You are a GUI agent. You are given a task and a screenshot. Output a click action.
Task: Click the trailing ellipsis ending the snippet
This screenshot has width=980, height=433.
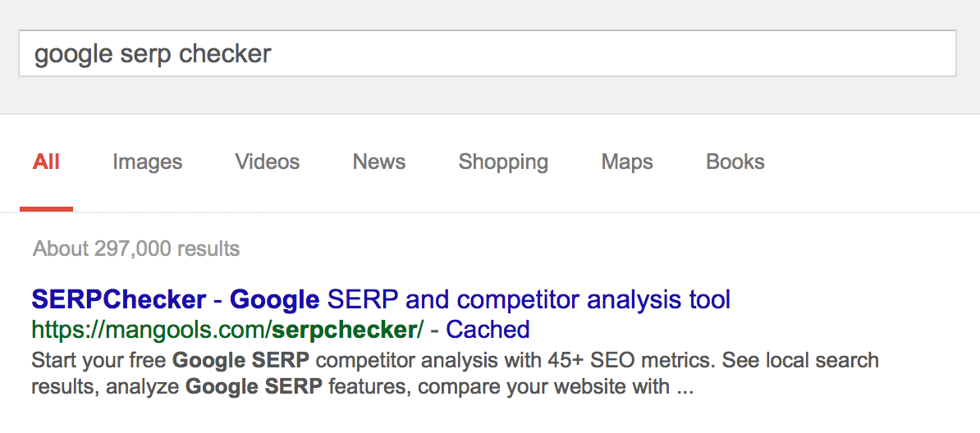(x=685, y=390)
